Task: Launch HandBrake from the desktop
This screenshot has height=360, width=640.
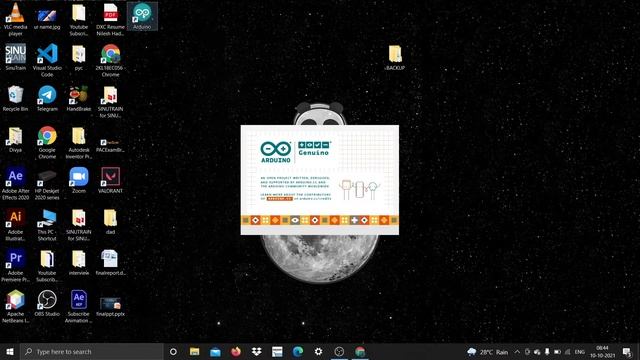Action: coord(79,98)
